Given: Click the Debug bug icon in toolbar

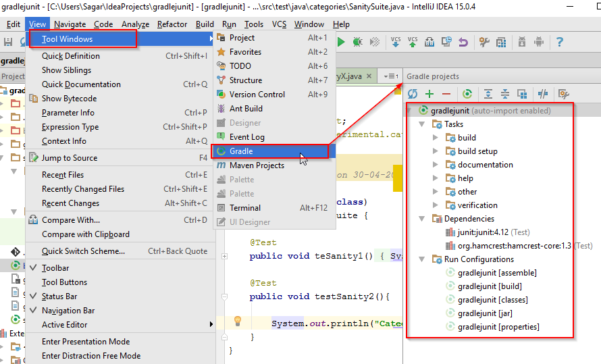Looking at the screenshot, I should (357, 42).
